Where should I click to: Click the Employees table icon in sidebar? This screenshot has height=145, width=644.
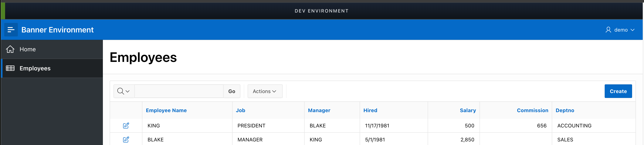coord(10,68)
